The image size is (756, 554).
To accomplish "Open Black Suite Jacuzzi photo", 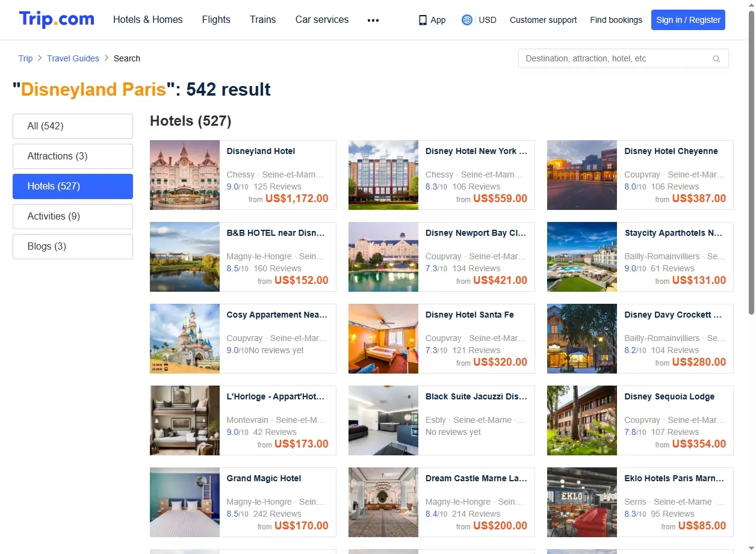I will [x=383, y=420].
